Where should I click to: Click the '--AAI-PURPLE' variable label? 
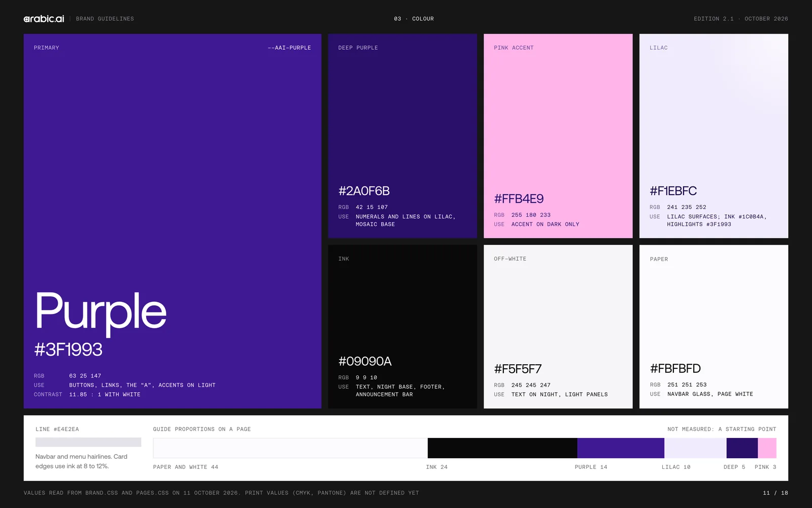(x=289, y=48)
